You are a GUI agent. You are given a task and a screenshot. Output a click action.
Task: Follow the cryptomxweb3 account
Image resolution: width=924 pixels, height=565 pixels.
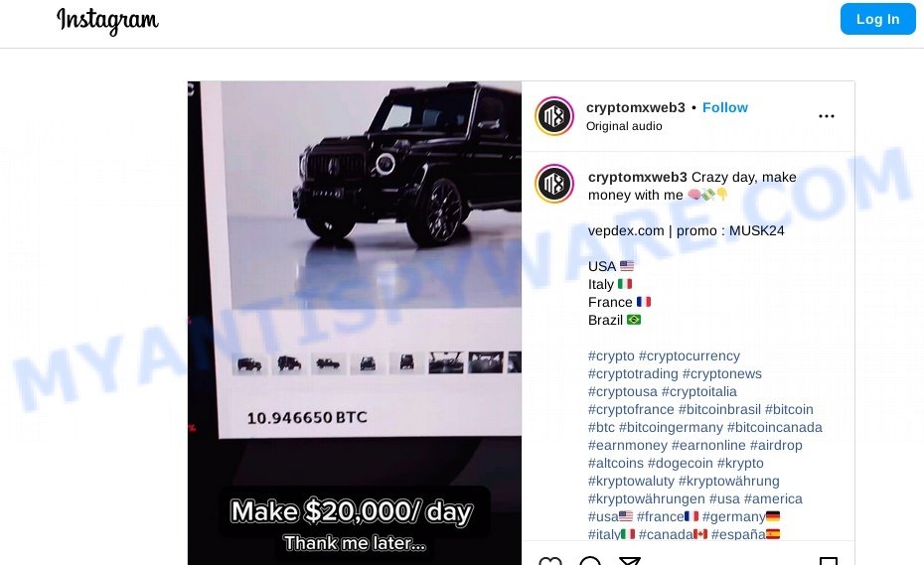725,107
